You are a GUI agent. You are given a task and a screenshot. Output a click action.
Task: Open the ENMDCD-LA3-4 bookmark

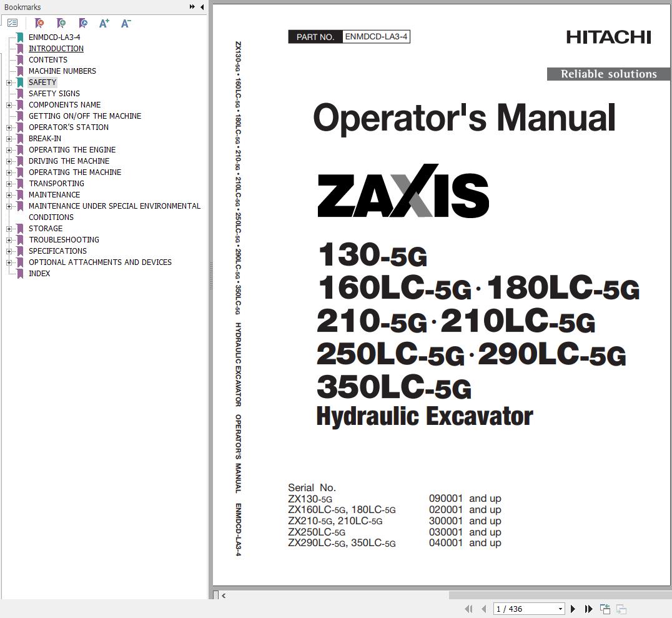tap(54, 37)
